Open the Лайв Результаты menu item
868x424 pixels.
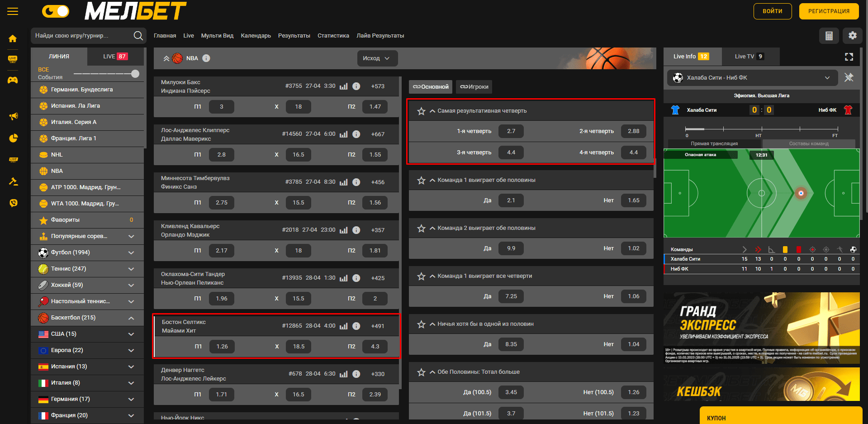(380, 36)
